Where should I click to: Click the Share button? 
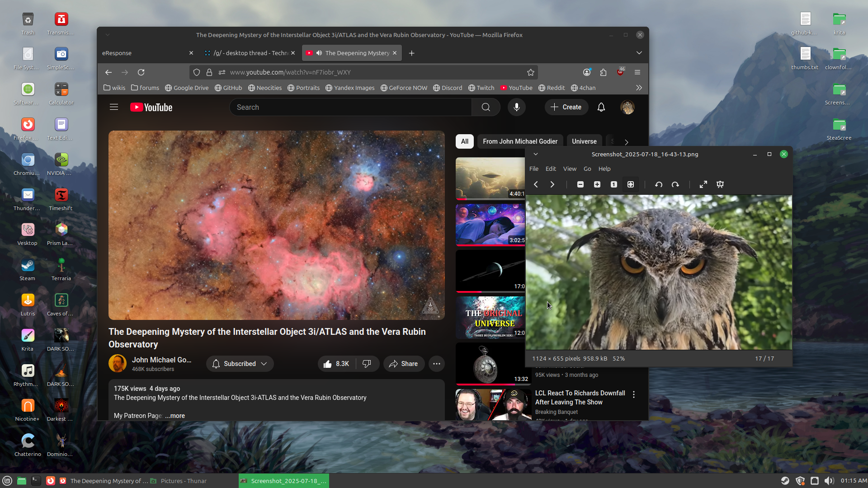(404, 364)
